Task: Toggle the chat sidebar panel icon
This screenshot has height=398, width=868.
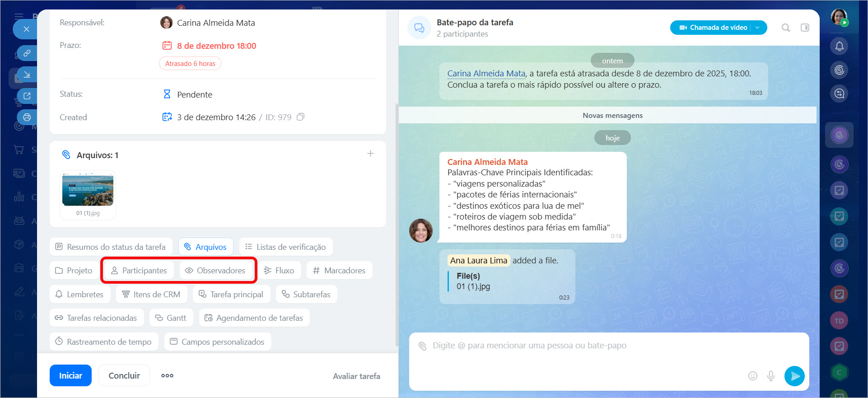Action: click(x=805, y=28)
